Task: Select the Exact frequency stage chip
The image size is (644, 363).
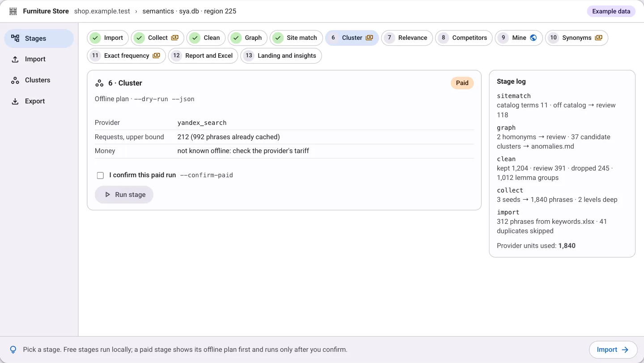Action: 126,56
